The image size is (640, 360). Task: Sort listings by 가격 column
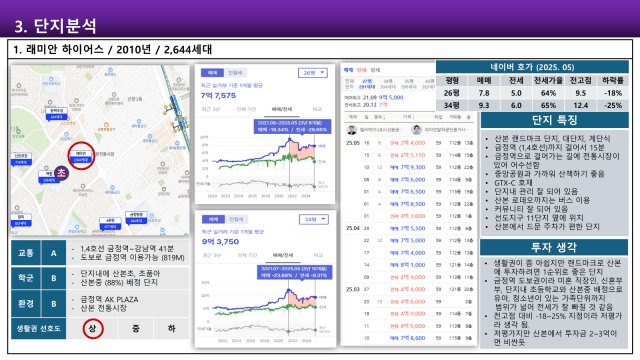[408, 117]
